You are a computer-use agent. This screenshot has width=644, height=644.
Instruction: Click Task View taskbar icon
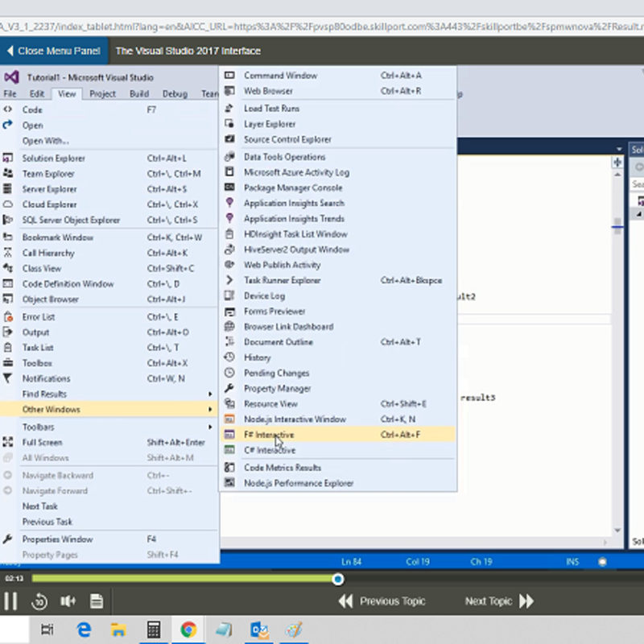click(x=47, y=630)
